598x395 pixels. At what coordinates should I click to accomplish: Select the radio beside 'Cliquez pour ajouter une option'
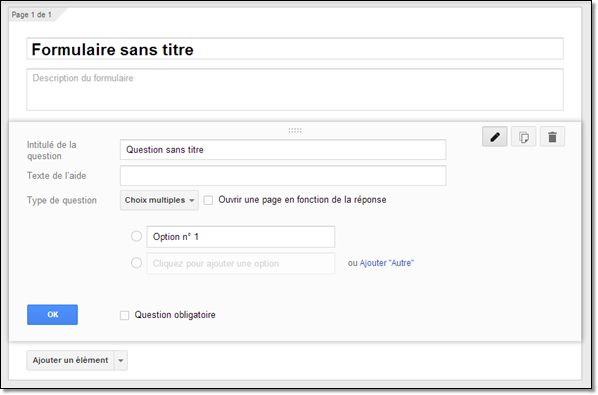coord(136,263)
